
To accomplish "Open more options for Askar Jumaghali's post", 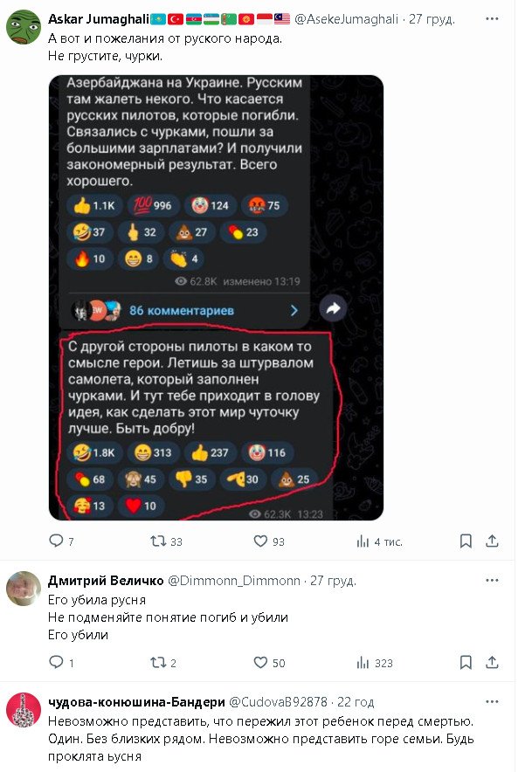I will pos(493,17).
